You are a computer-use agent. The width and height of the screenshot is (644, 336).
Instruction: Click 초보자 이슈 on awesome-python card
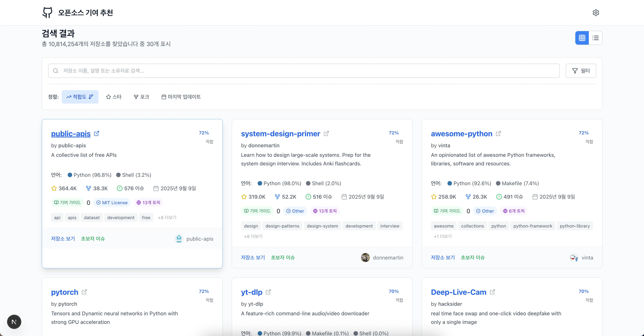click(473, 257)
